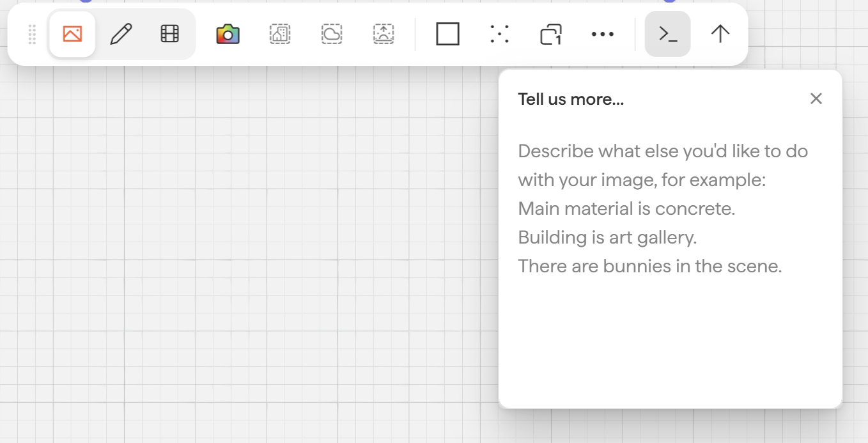Select the pencil sketch tool
Screen dimensions: 868x443
coord(121,34)
